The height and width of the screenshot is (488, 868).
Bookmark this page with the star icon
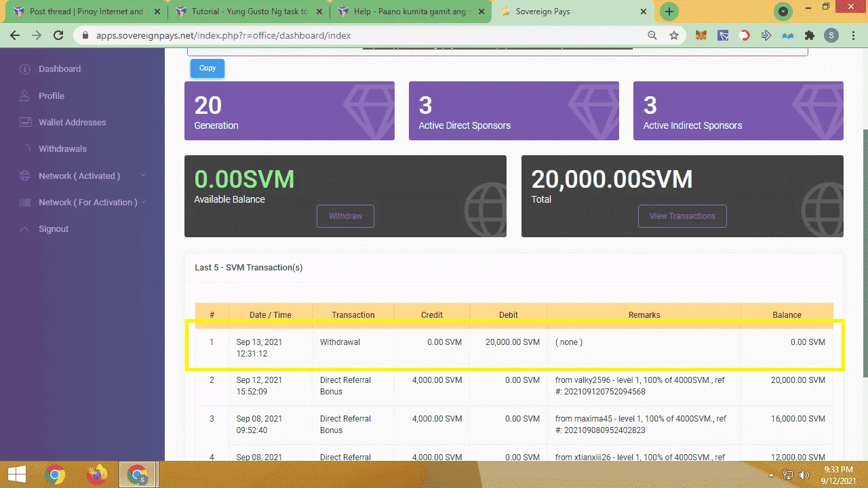[674, 35]
